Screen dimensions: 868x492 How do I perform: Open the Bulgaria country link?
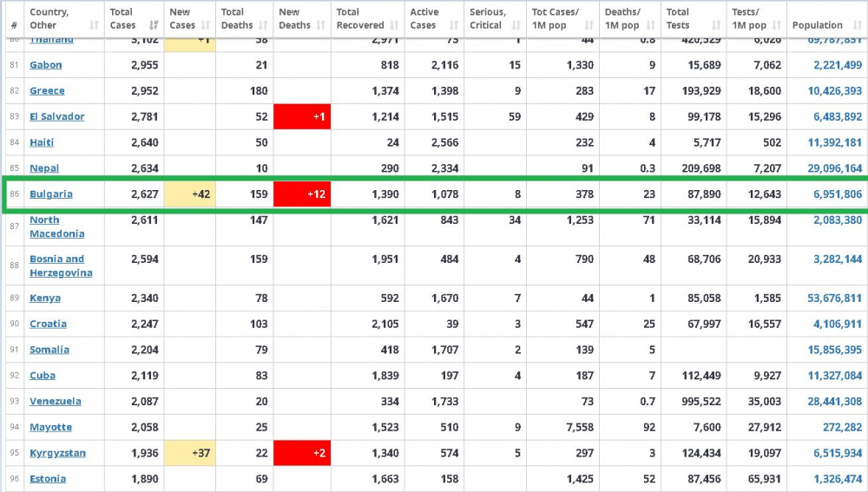click(51, 194)
